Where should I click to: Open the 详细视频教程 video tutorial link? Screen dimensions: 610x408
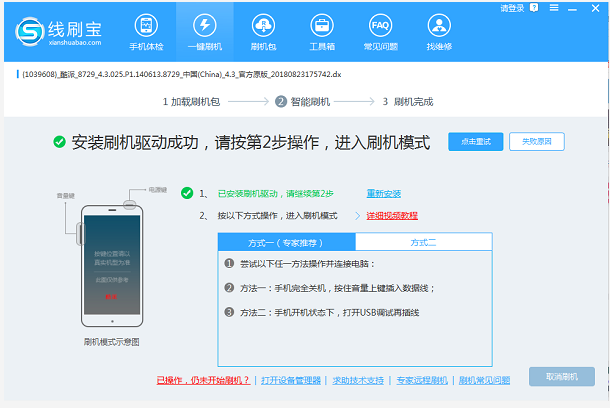click(392, 216)
